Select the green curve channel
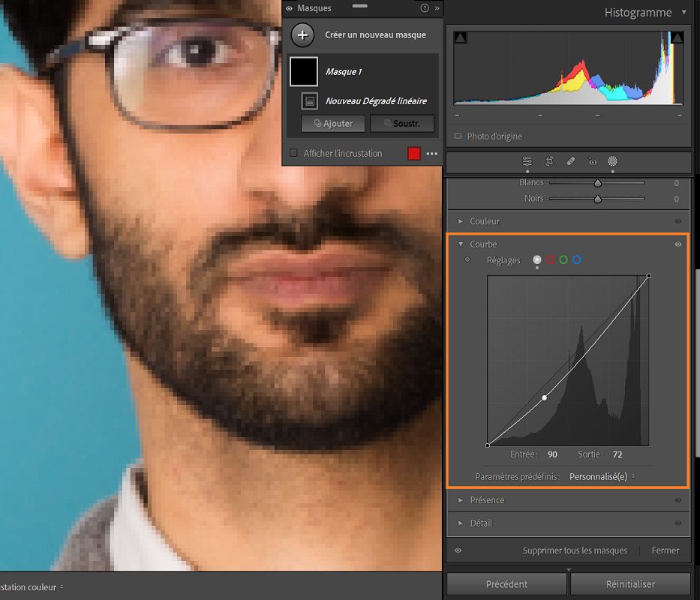700x600 pixels. coord(563,259)
